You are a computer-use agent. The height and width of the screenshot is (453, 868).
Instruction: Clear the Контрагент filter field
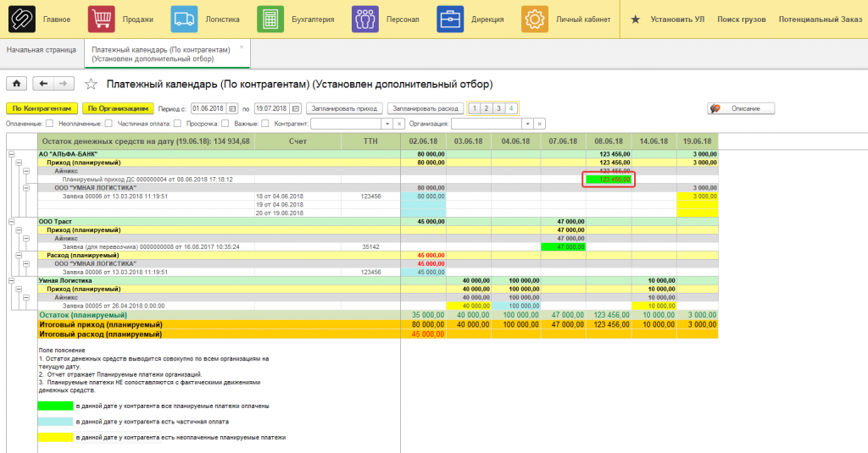[x=399, y=124]
